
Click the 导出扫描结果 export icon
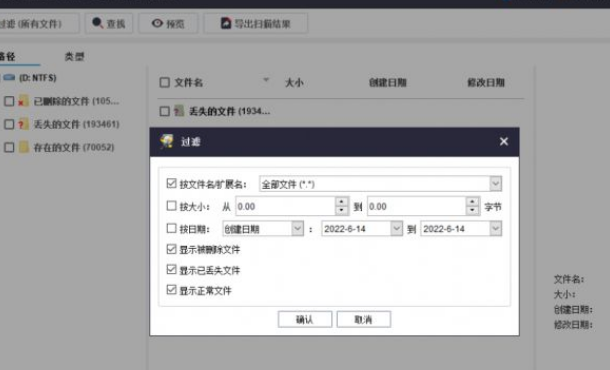(x=226, y=23)
